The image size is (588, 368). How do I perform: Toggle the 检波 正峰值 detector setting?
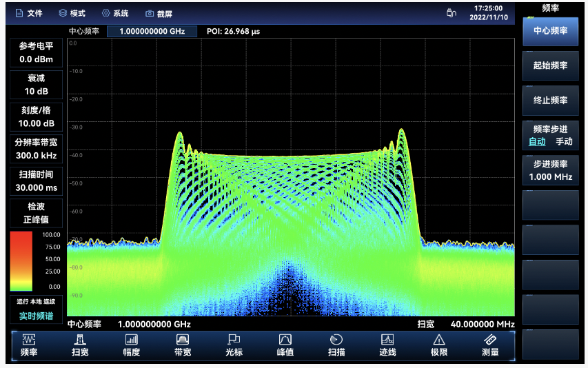click(x=36, y=213)
